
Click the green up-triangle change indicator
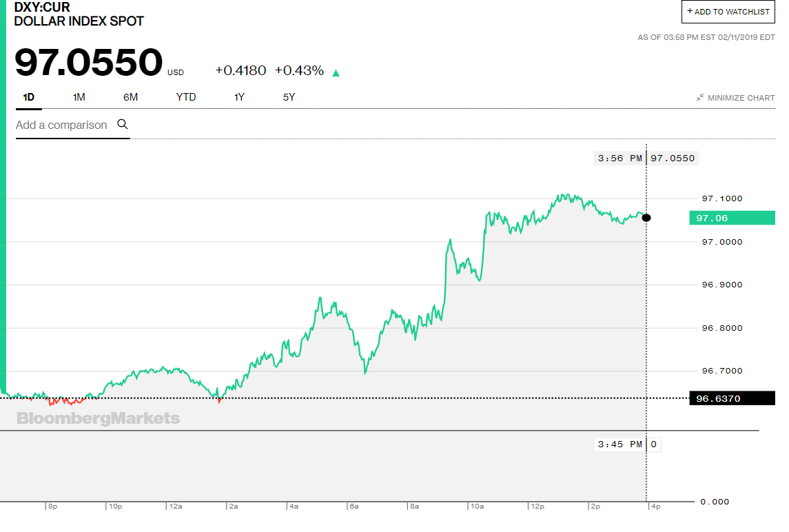336,73
